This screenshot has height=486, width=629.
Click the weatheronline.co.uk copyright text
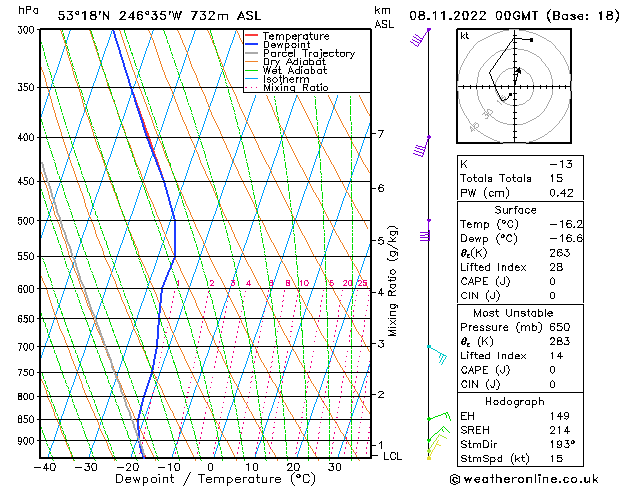pos(524,479)
